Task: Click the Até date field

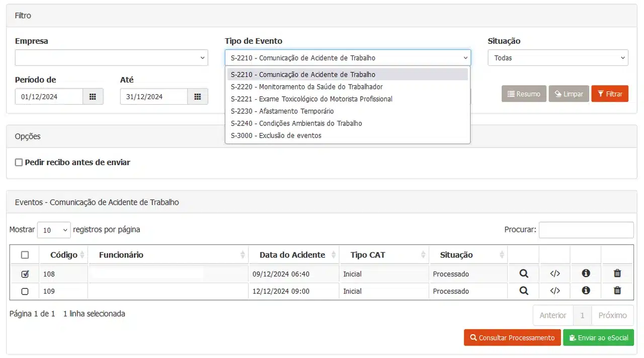Action: [154, 97]
